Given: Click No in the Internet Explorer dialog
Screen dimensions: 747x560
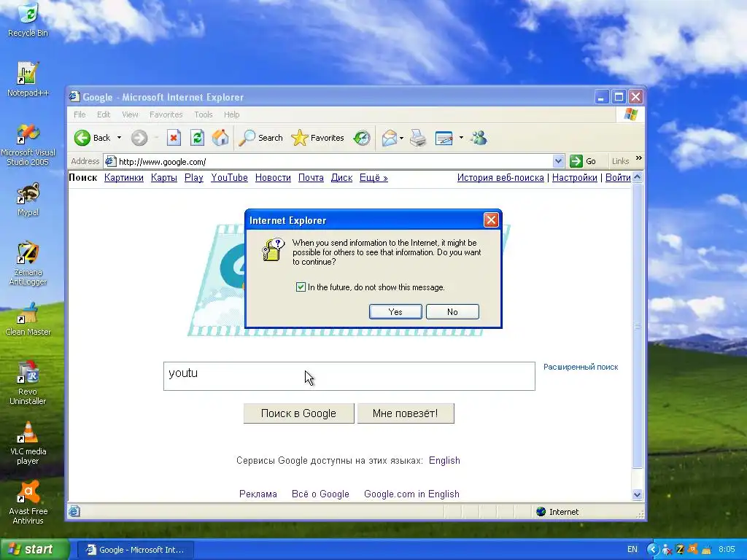Looking at the screenshot, I should [452, 312].
